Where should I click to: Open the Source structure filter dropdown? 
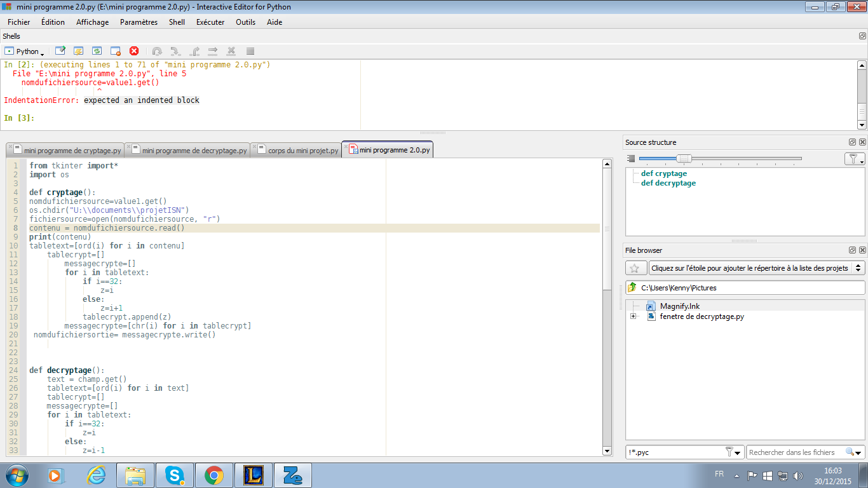tap(855, 159)
